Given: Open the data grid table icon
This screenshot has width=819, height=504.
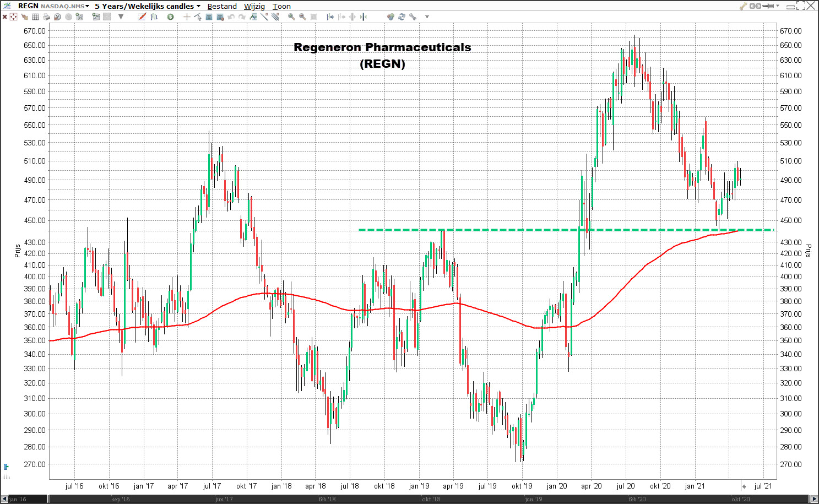Looking at the screenshot, I should tap(35, 17).
